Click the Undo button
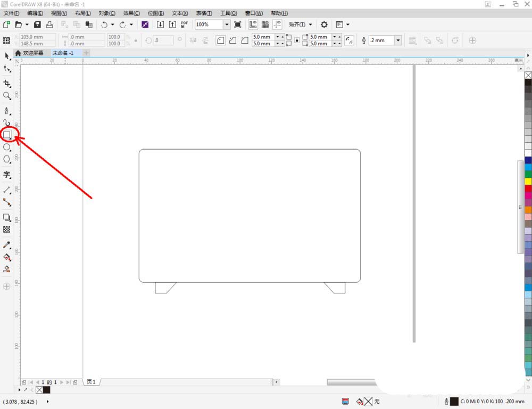The width and height of the screenshot is (532, 409). (x=104, y=24)
